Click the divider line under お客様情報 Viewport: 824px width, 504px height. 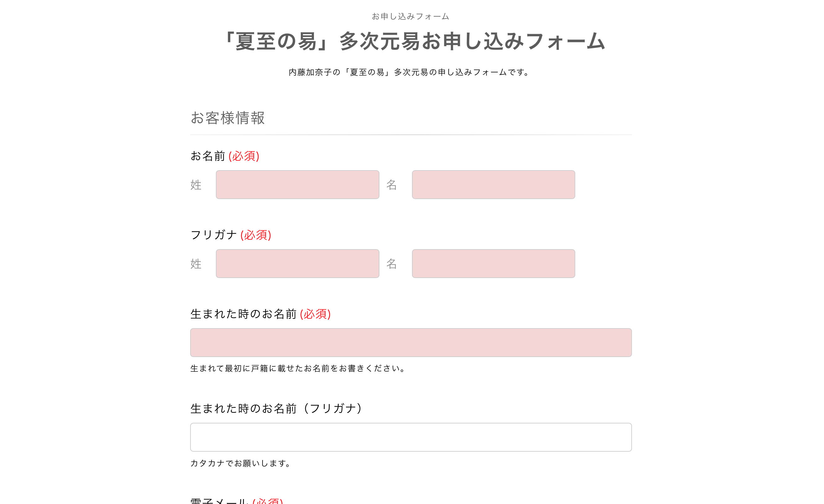point(411,135)
